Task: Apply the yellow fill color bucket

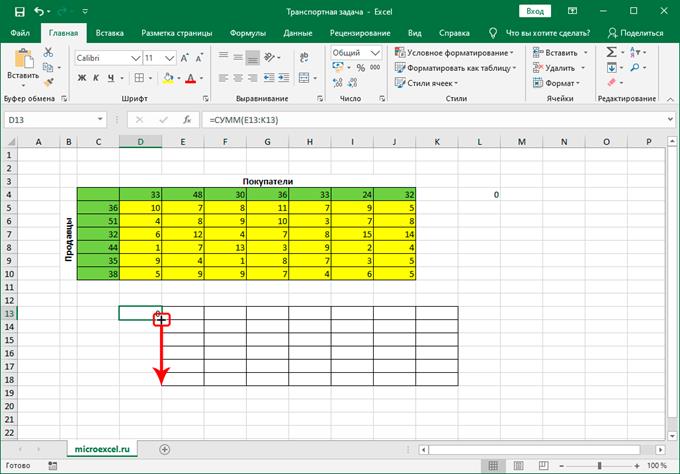Action: (x=168, y=78)
